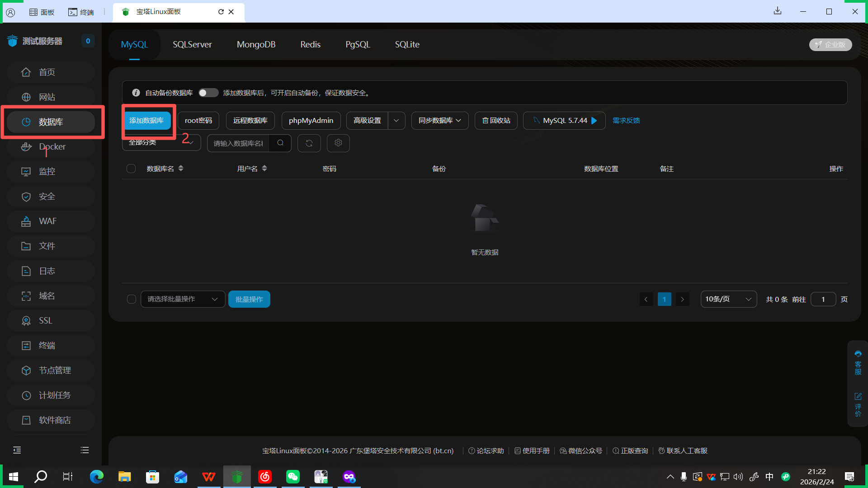
Task: Open the table column settings gear
Action: [338, 143]
